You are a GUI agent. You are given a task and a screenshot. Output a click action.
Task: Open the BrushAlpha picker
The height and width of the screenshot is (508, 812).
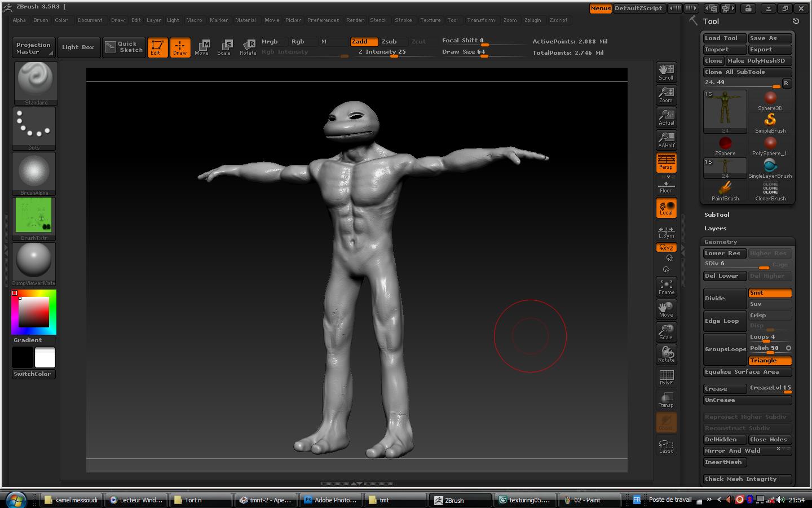coord(34,174)
